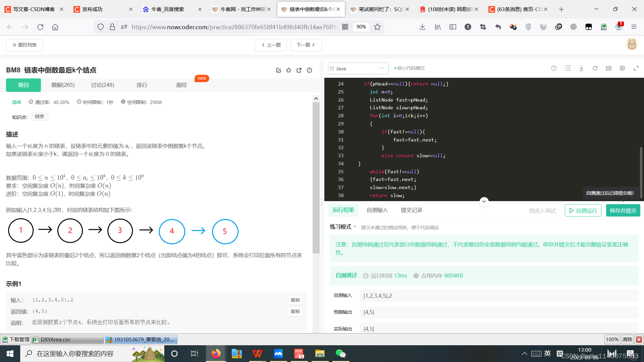Expand the 练习模式 dropdown
The width and height of the screenshot is (644, 362).
(343, 227)
